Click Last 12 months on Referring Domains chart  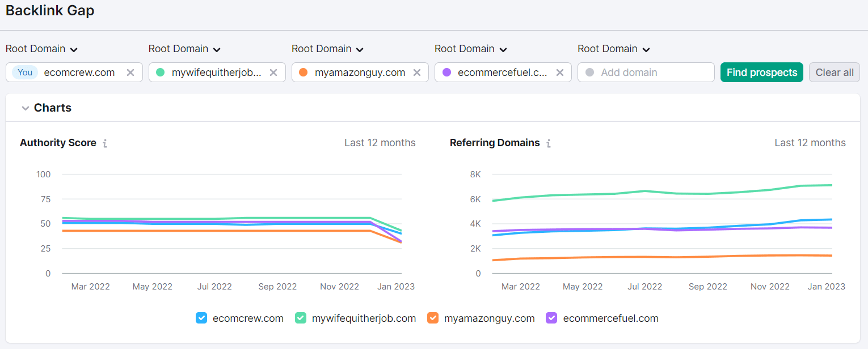coord(810,143)
